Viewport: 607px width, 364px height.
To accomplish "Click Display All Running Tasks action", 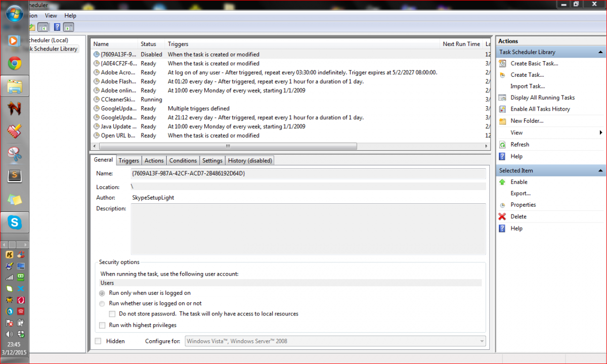I will 543,98.
